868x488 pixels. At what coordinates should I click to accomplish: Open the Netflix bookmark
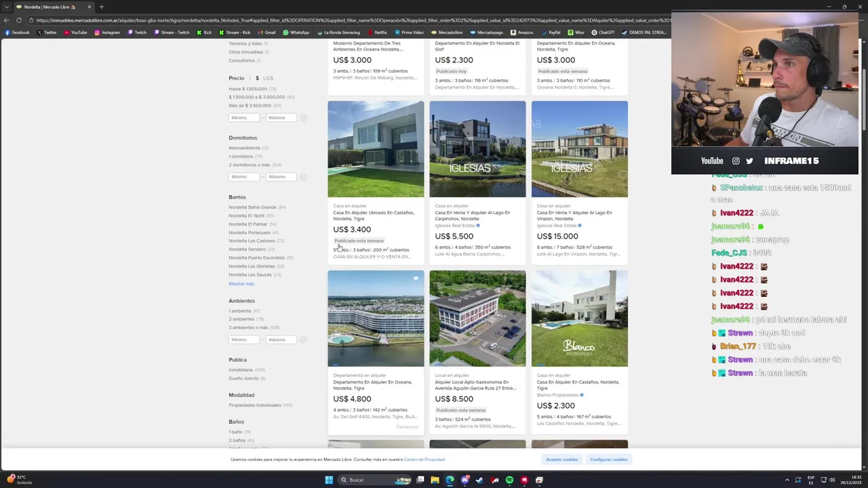[x=376, y=33]
